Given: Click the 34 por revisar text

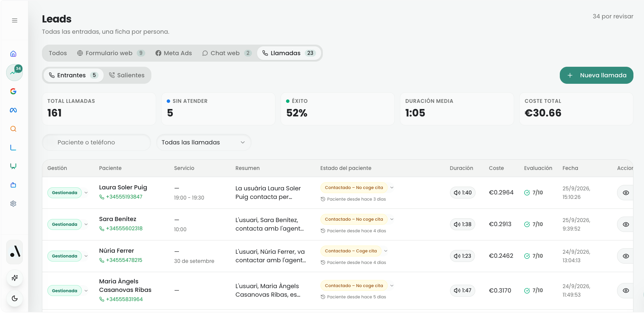Looking at the screenshot, I should coord(613,16).
